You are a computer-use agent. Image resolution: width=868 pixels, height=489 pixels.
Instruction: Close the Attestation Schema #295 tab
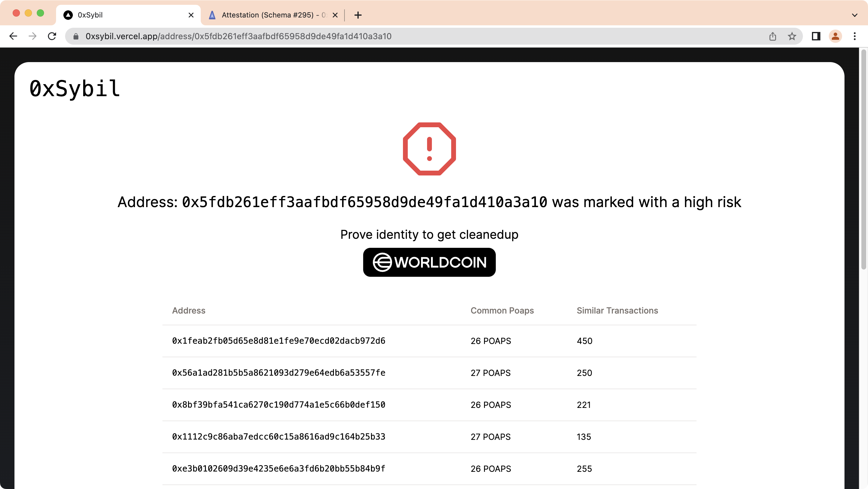tap(335, 15)
